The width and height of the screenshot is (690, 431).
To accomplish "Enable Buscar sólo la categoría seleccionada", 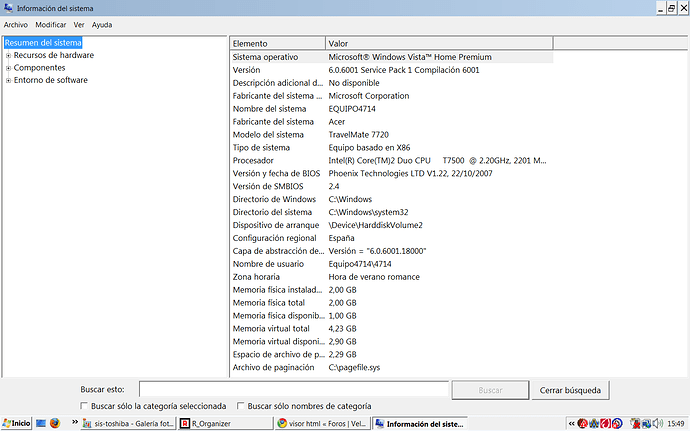I will point(84,405).
